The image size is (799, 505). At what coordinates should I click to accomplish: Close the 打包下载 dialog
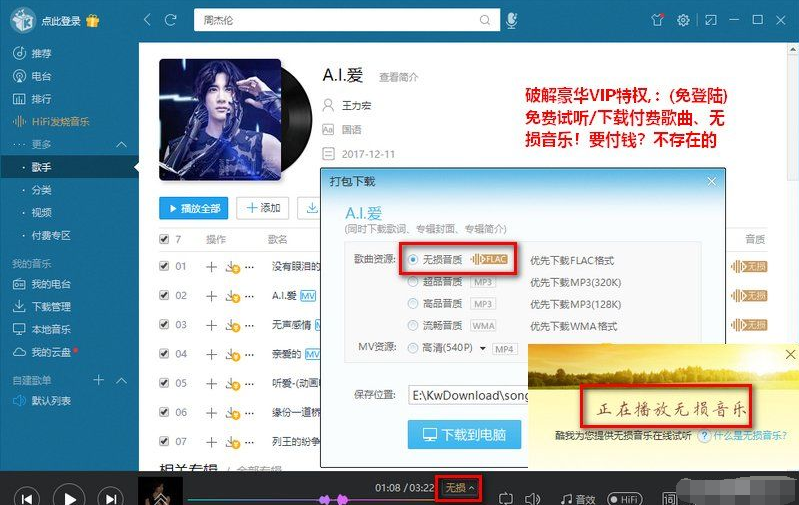(712, 181)
